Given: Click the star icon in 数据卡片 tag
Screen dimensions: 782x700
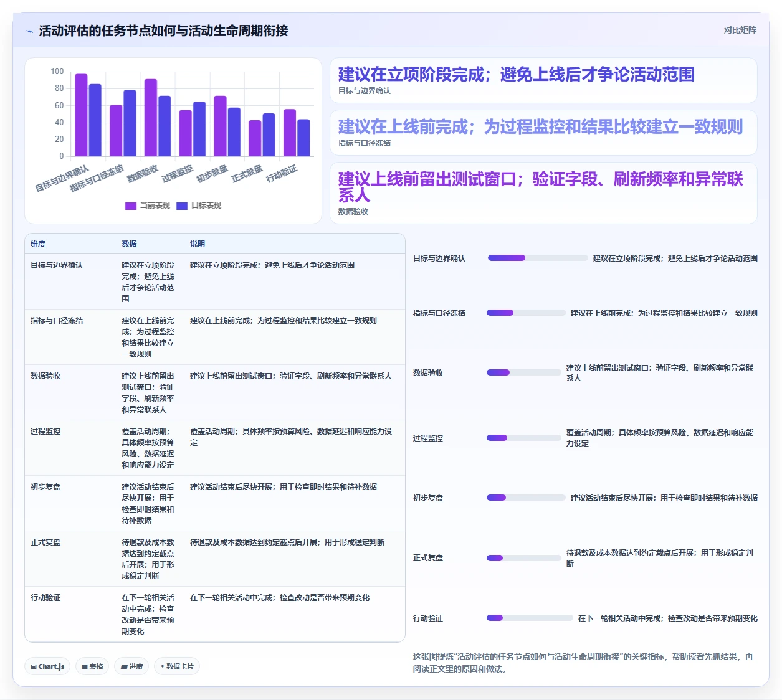Looking at the screenshot, I should [163, 666].
